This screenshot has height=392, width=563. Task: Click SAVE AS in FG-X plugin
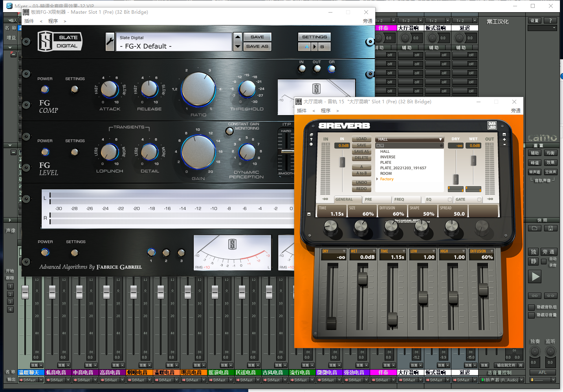(x=257, y=46)
